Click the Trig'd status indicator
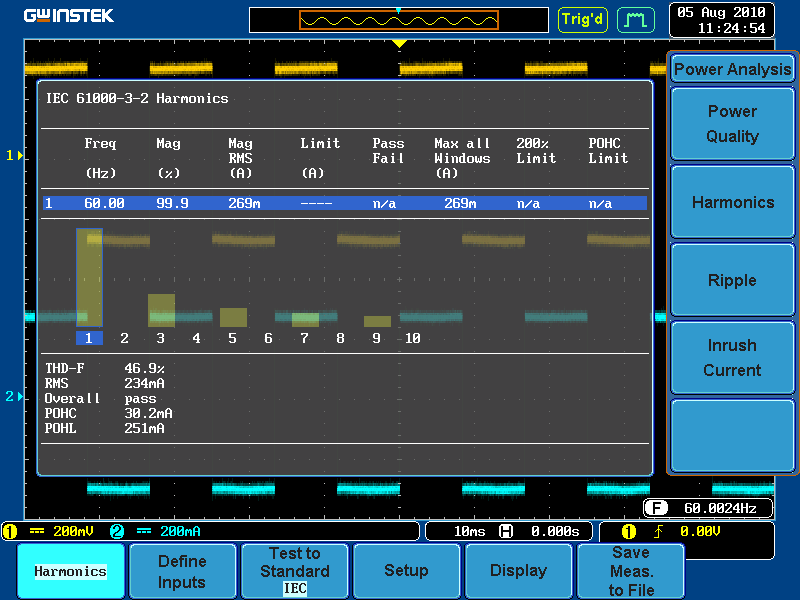Image resolution: width=800 pixels, height=600 pixels. (583, 20)
